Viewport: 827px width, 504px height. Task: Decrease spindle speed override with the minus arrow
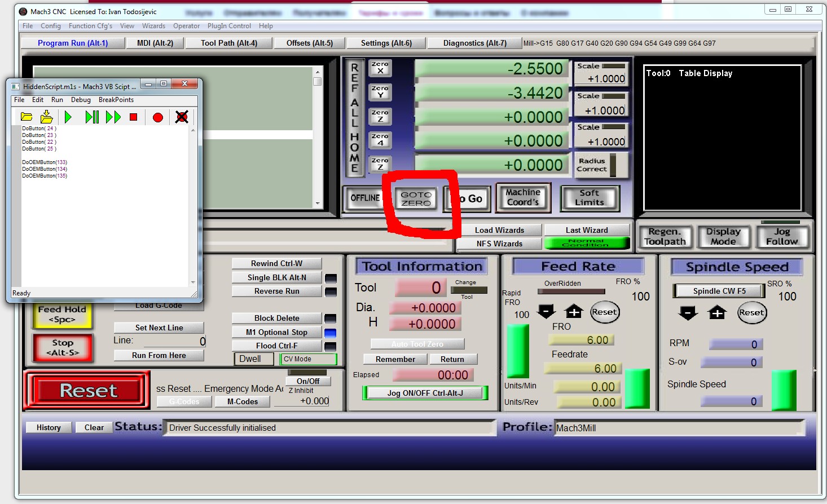688,313
